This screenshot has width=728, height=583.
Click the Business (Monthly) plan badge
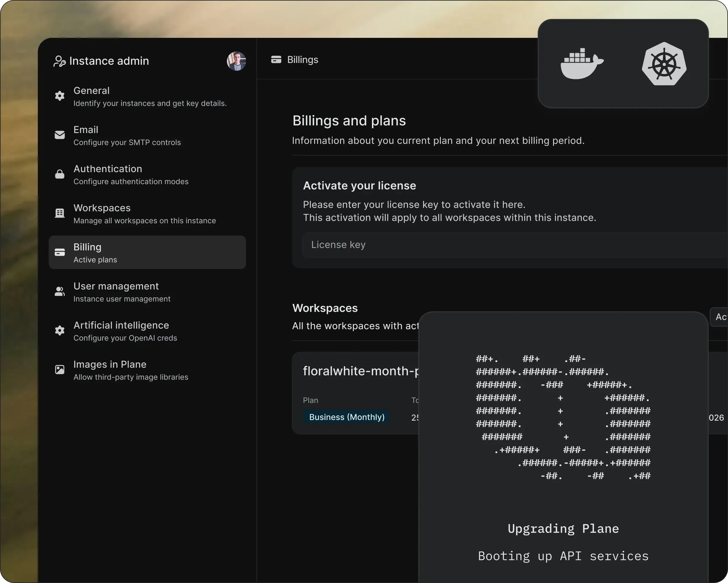coord(347,417)
